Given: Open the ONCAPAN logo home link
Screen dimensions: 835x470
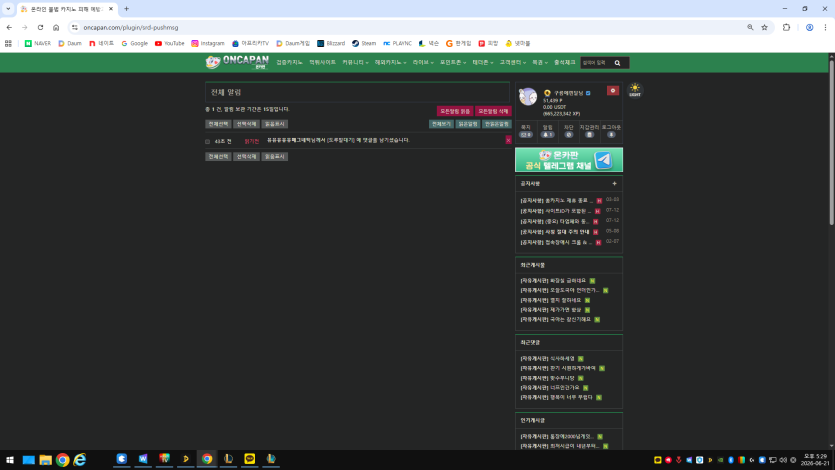Looking at the screenshot, I should pyautogui.click(x=237, y=62).
